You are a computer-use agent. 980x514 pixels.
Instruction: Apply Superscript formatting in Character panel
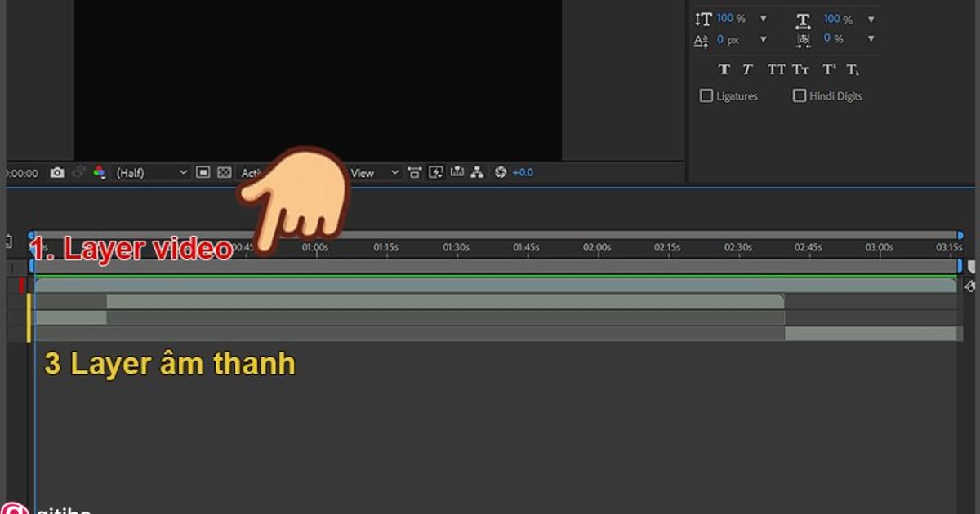828,69
